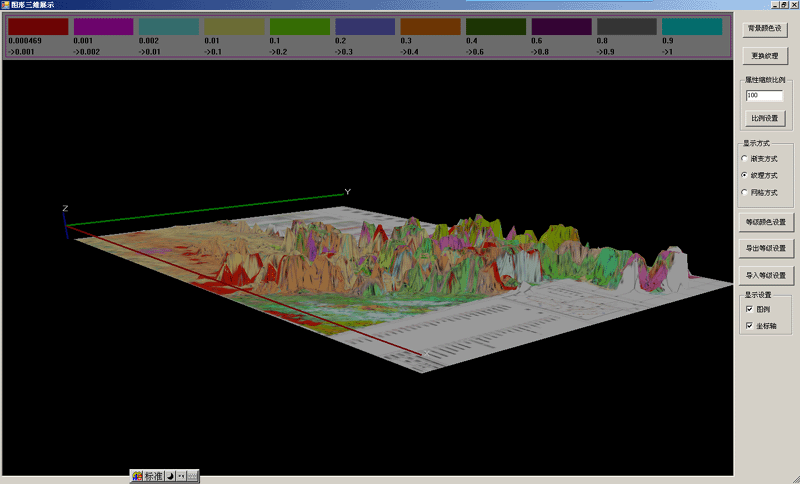
Task: Click the punctuation toggle icon in IME bar
Action: pyautogui.click(x=180, y=476)
